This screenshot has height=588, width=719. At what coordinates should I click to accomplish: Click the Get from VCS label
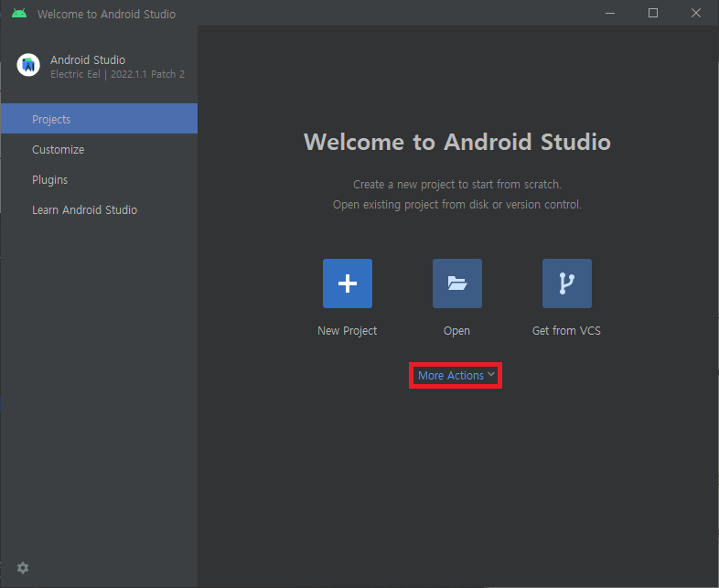[x=566, y=331]
